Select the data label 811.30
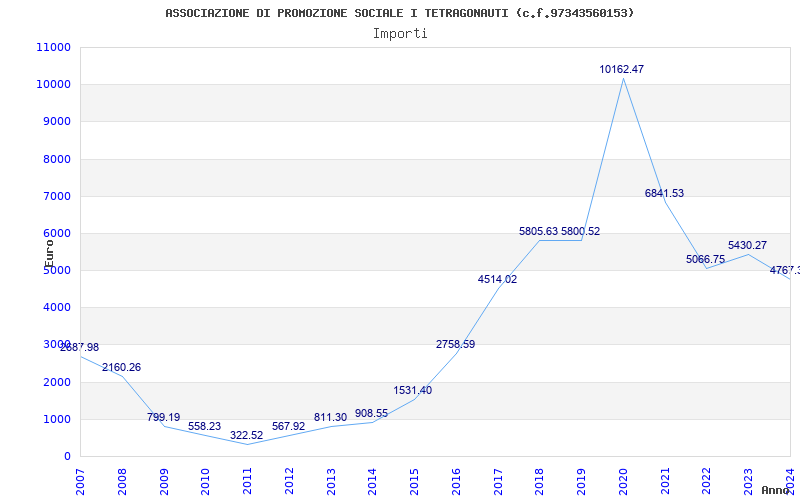The width and height of the screenshot is (800, 500). pos(331,417)
